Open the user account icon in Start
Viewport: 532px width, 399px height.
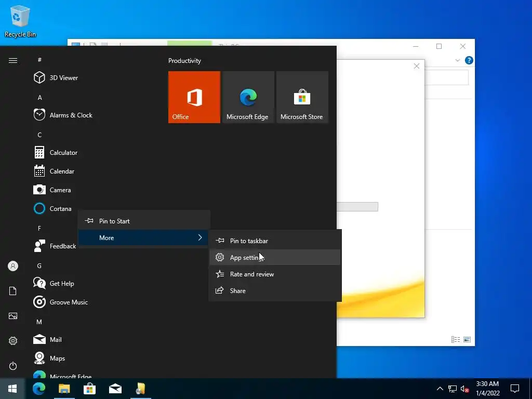tap(13, 266)
